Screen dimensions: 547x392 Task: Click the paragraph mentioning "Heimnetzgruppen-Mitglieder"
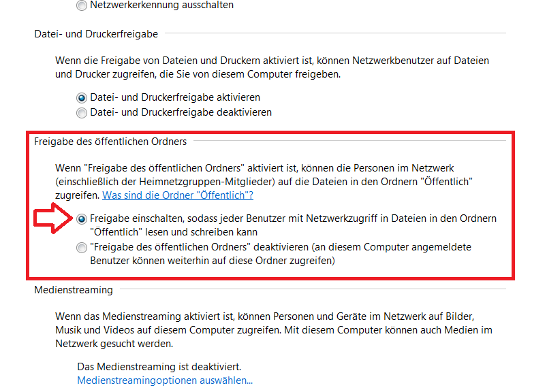(264, 182)
